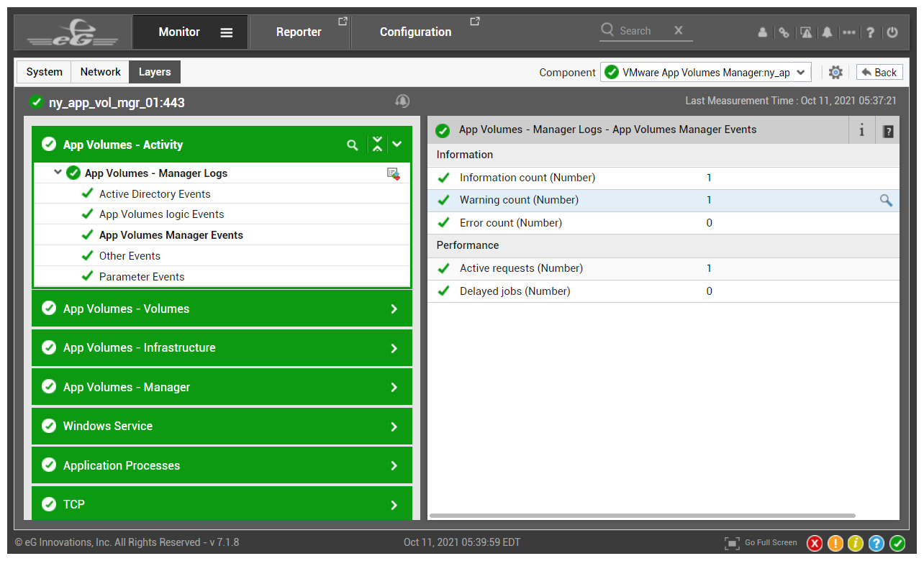Click the footer timestamp Oct 11, 2021 05:39:59 EDT
Screen dimensions: 924x561
462,542
